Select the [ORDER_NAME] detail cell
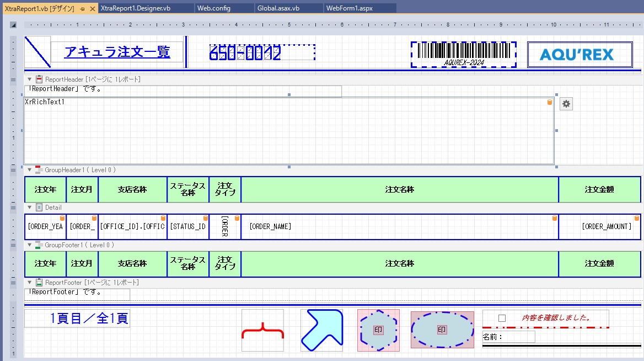Image resolution: width=644 pixels, height=361 pixels. click(400, 227)
